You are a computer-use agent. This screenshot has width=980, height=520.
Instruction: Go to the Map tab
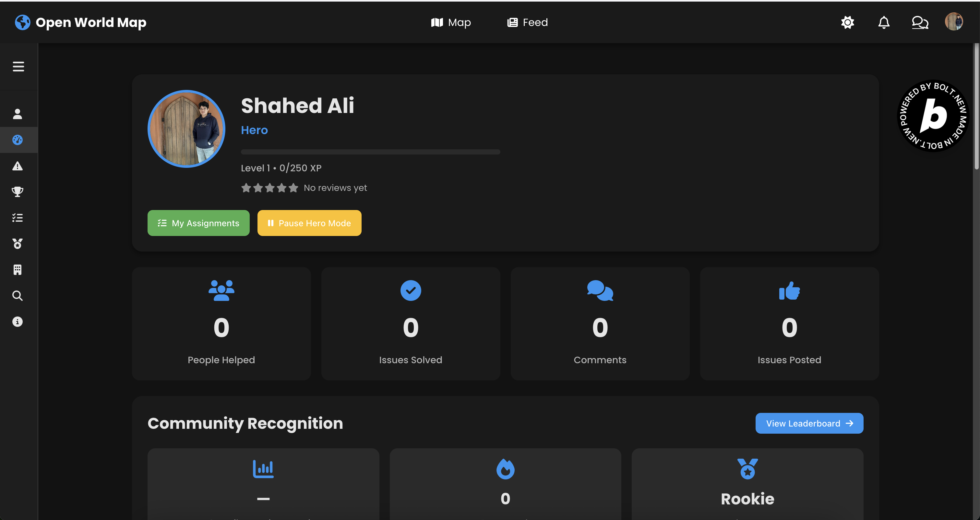[451, 22]
